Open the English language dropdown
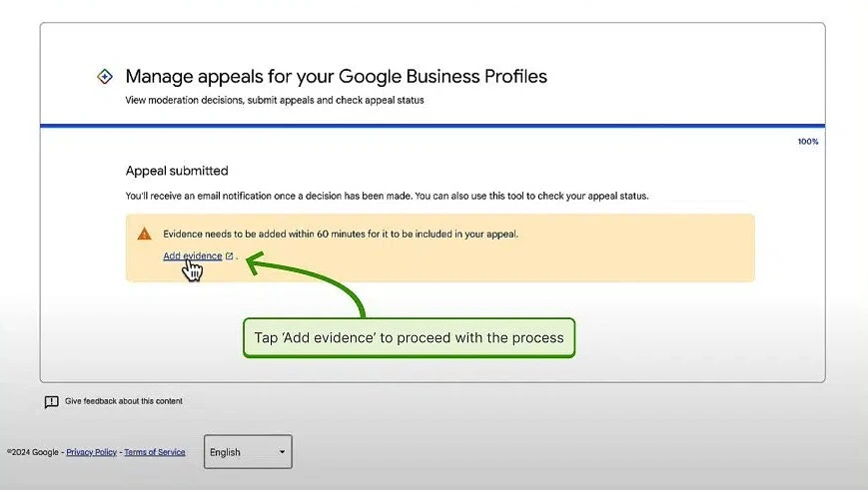 248,452
